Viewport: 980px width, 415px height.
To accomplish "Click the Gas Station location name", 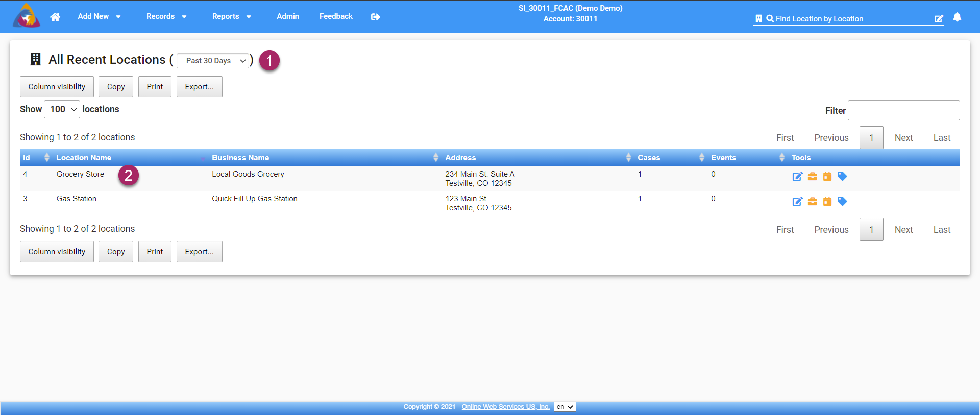I will [77, 199].
